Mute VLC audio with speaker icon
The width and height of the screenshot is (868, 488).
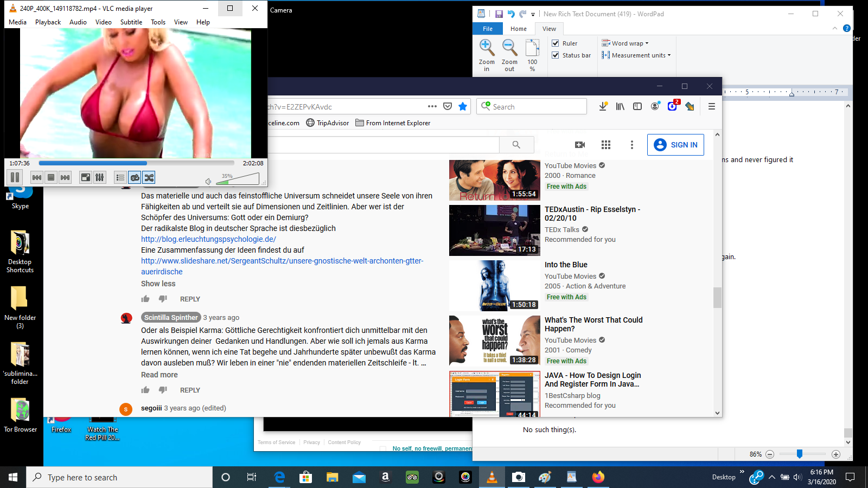[208, 182]
